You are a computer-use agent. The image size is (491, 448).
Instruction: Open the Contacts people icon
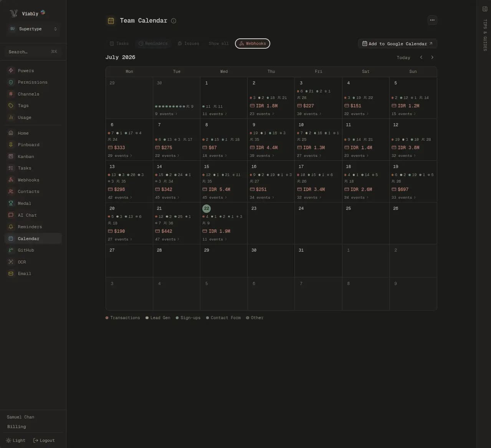[11, 191]
